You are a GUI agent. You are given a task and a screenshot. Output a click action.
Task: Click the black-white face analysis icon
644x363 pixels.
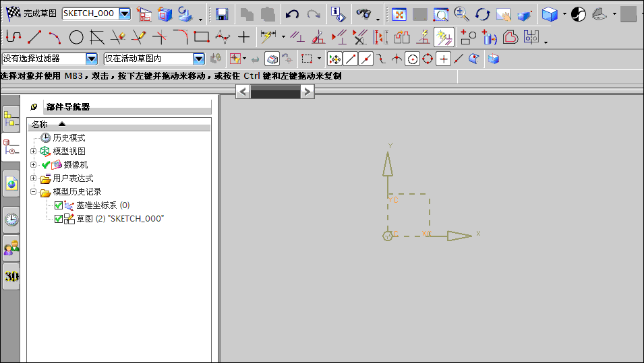tap(579, 14)
